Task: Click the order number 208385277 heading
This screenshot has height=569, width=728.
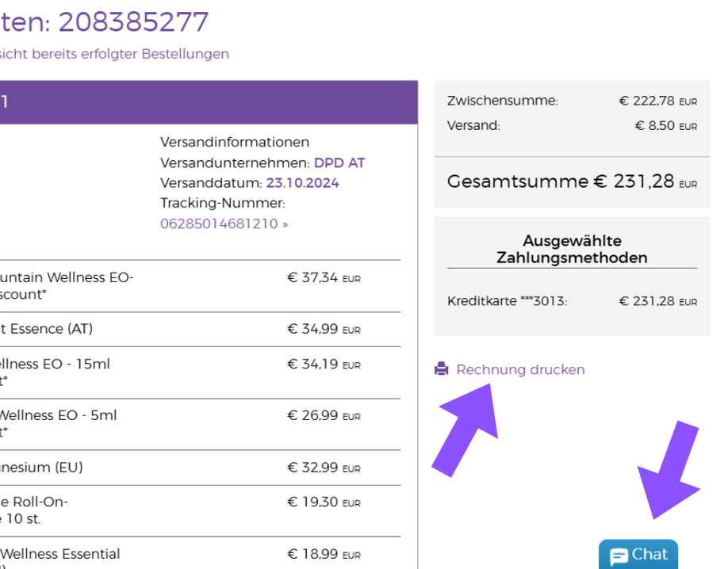Action: 133,21
